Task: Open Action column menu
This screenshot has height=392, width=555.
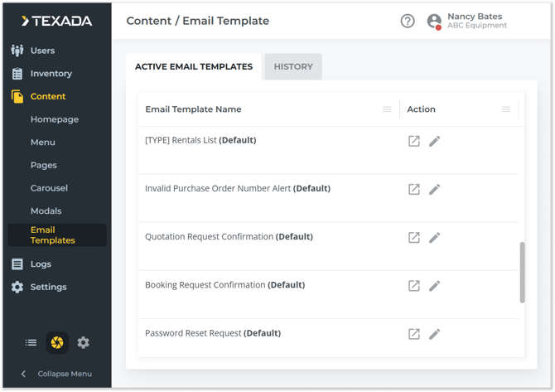Action: coord(506,109)
